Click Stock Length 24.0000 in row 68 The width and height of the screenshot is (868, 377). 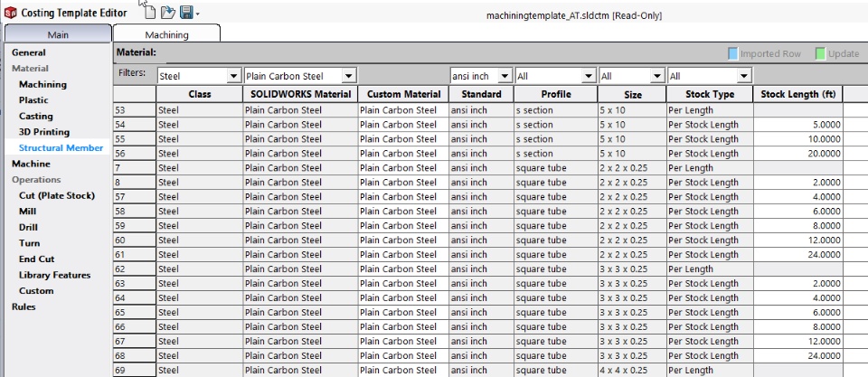[797, 355]
